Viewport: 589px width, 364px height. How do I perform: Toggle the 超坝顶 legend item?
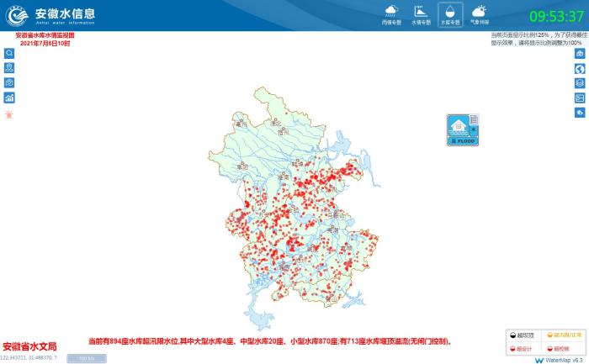[x=523, y=335]
